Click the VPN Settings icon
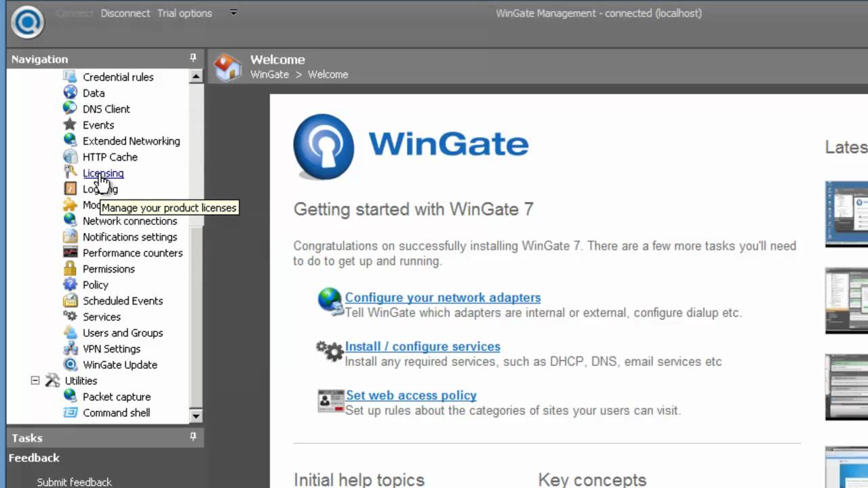 pyautogui.click(x=70, y=348)
